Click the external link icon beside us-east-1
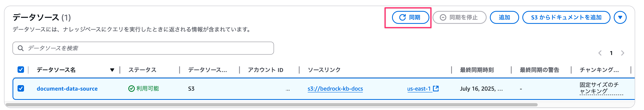This screenshot has height=110, width=644. click(436, 88)
